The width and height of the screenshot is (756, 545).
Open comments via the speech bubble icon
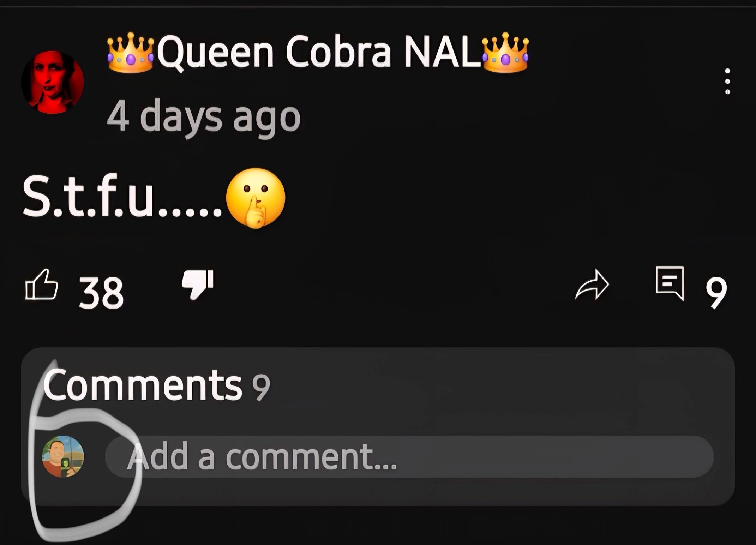[670, 283]
